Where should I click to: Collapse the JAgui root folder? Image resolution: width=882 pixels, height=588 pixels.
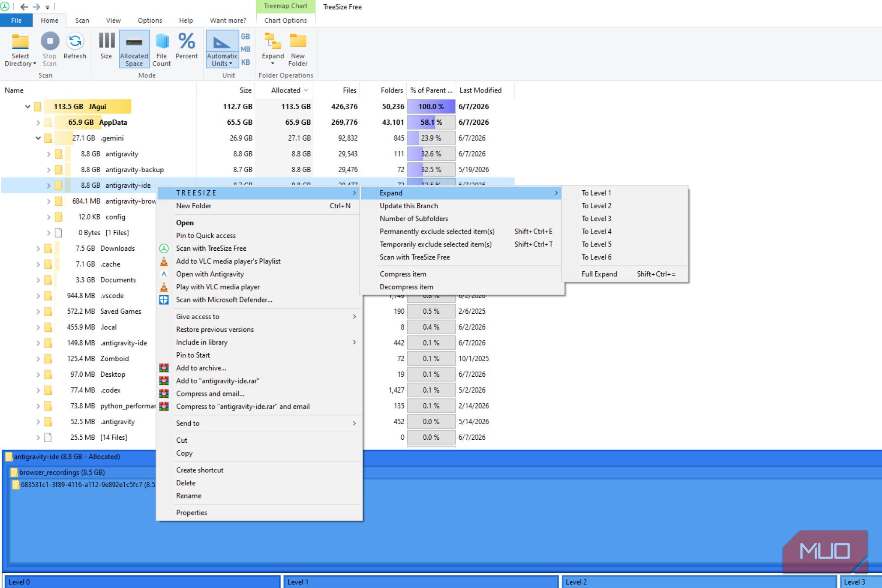click(27, 106)
